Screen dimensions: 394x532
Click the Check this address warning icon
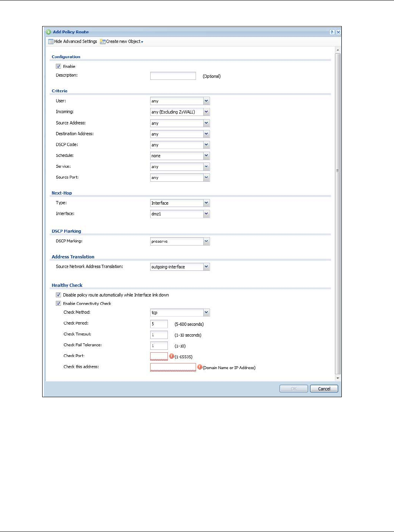(200, 367)
